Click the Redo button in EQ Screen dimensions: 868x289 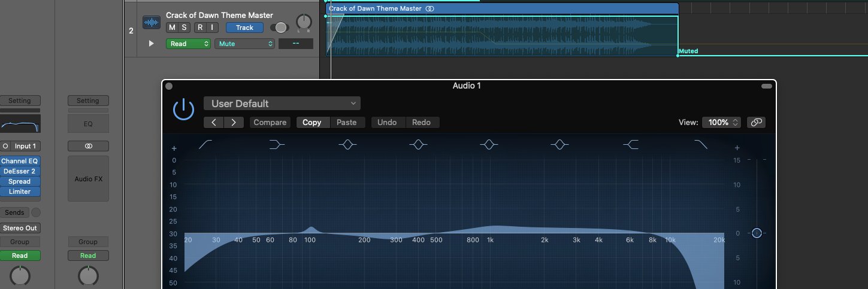pos(422,122)
